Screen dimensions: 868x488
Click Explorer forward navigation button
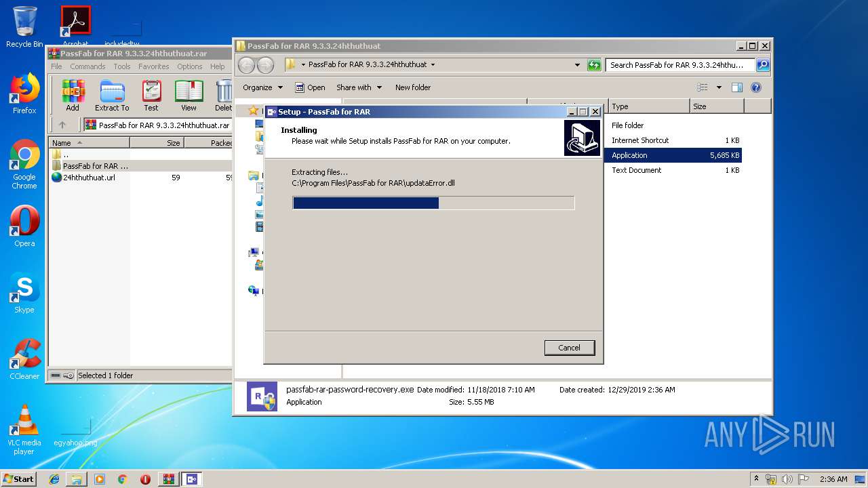[x=265, y=65]
